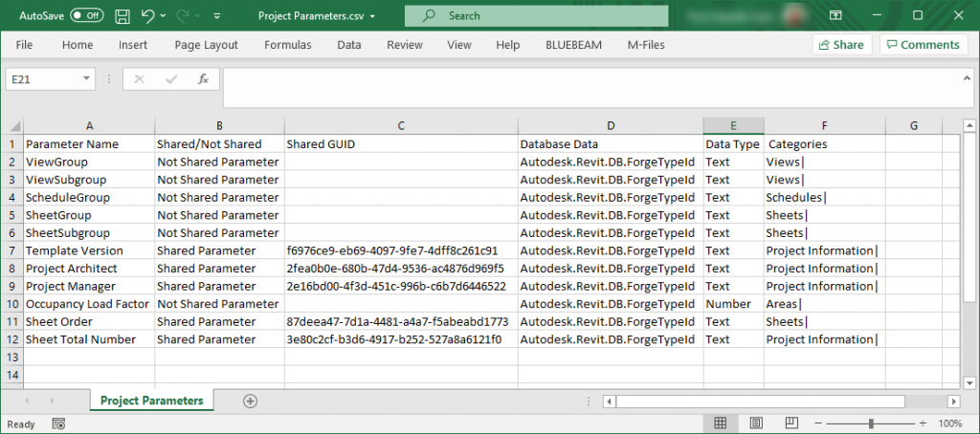
Task: Open the Formulas tab
Action: pyautogui.click(x=287, y=45)
